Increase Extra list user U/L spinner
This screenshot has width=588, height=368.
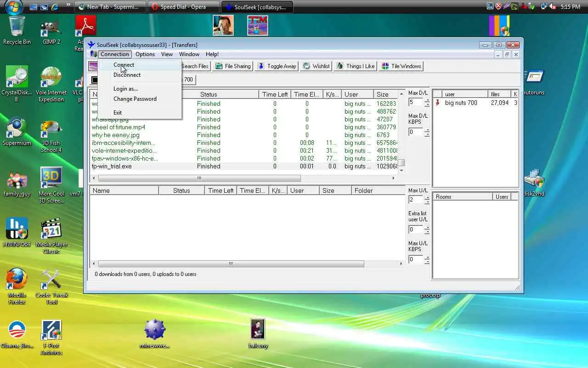point(427,228)
